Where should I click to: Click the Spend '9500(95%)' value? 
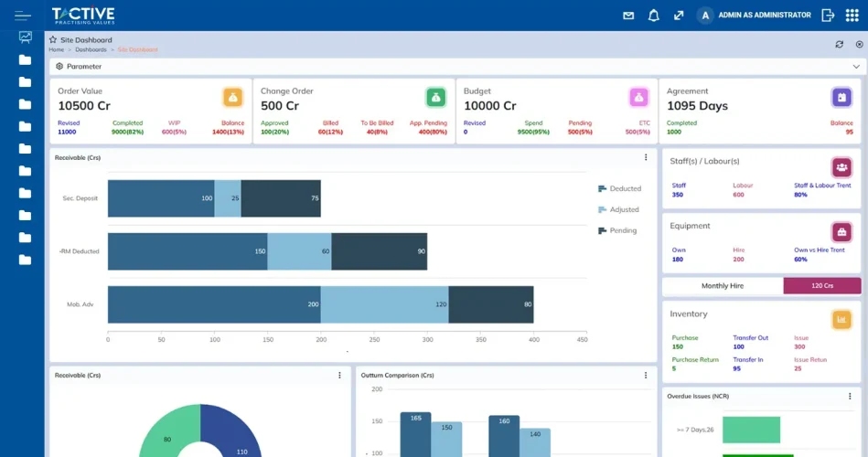533,133
